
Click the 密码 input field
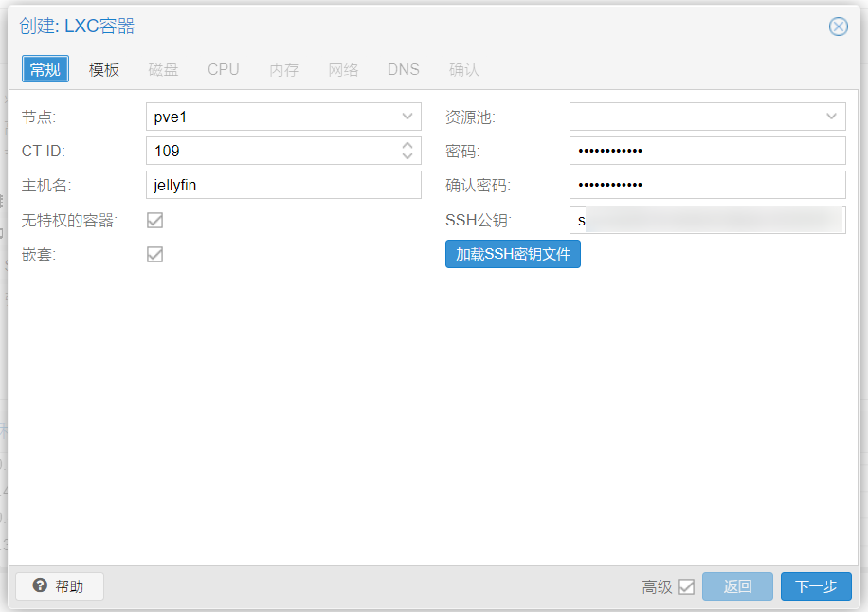[706, 150]
